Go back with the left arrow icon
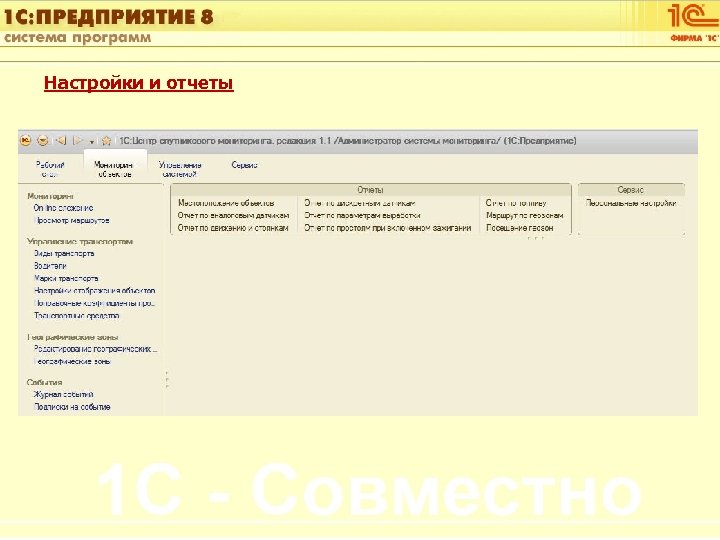Viewport: 720px width, 540px height. (61, 141)
